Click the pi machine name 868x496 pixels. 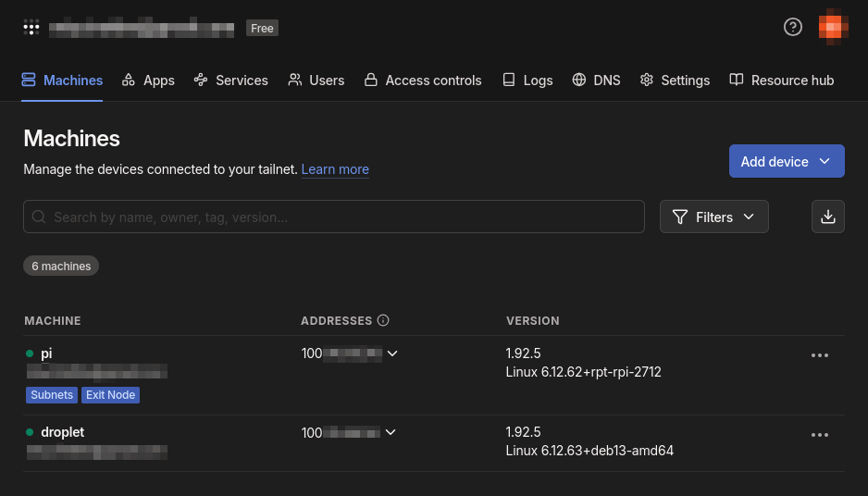click(46, 353)
